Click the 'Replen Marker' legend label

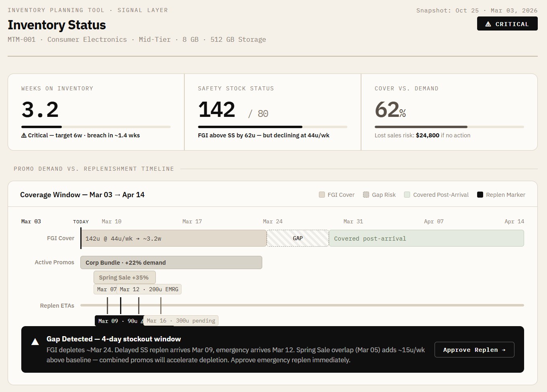[x=506, y=195]
